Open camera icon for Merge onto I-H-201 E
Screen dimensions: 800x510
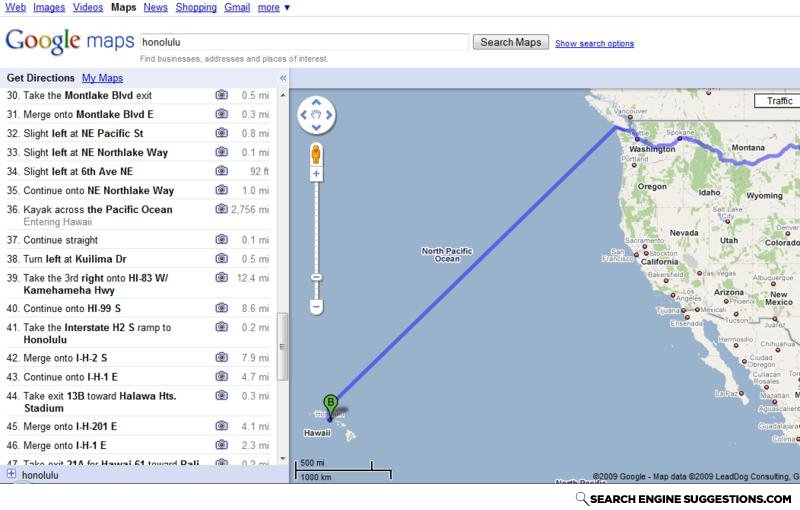tap(221, 425)
